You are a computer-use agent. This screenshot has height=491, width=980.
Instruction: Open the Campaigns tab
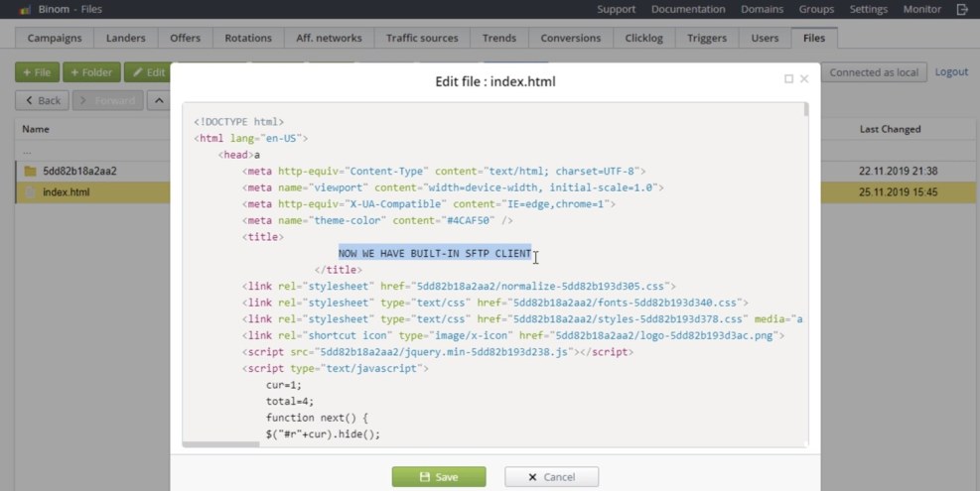point(55,39)
